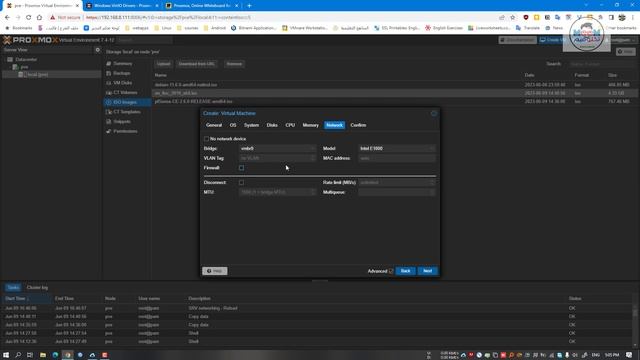The width and height of the screenshot is (640, 360).
Task: Open the Model dropdown showing Intel E1000
Action: pos(397,149)
